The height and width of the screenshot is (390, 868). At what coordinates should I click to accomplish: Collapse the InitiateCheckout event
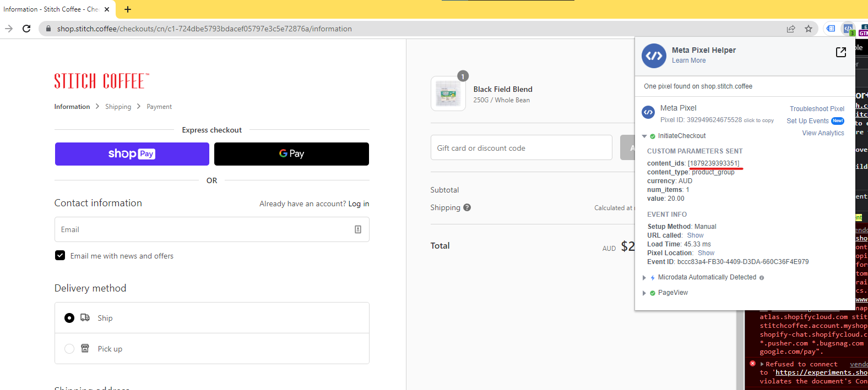(644, 136)
